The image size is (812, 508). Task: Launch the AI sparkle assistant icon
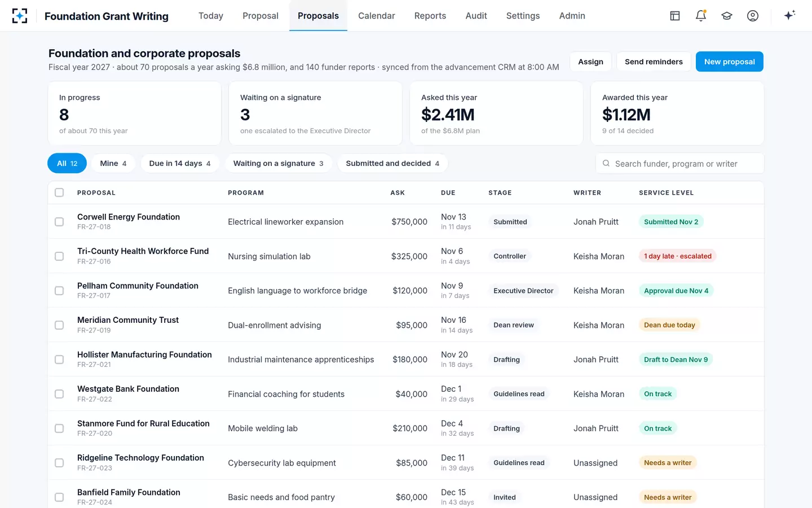[x=789, y=15]
